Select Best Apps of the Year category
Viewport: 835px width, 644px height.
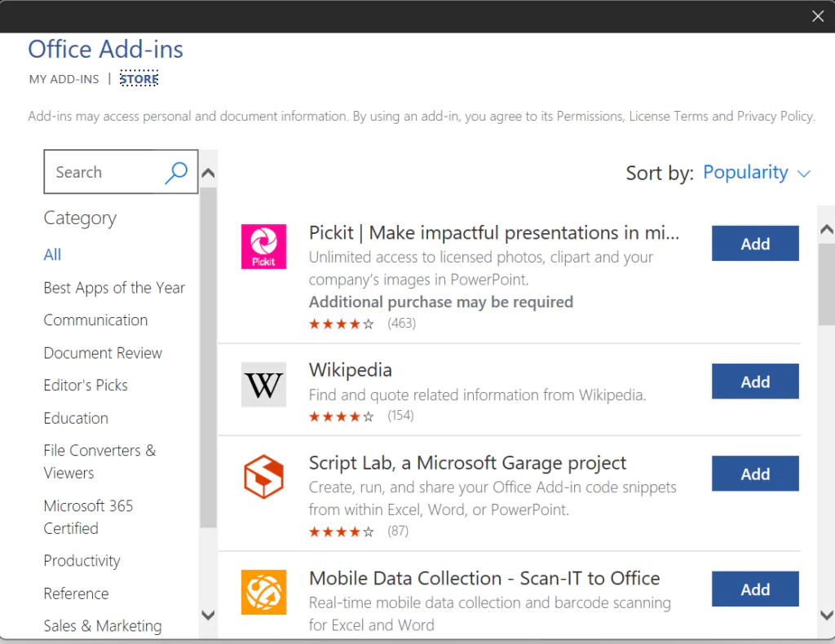pos(114,288)
